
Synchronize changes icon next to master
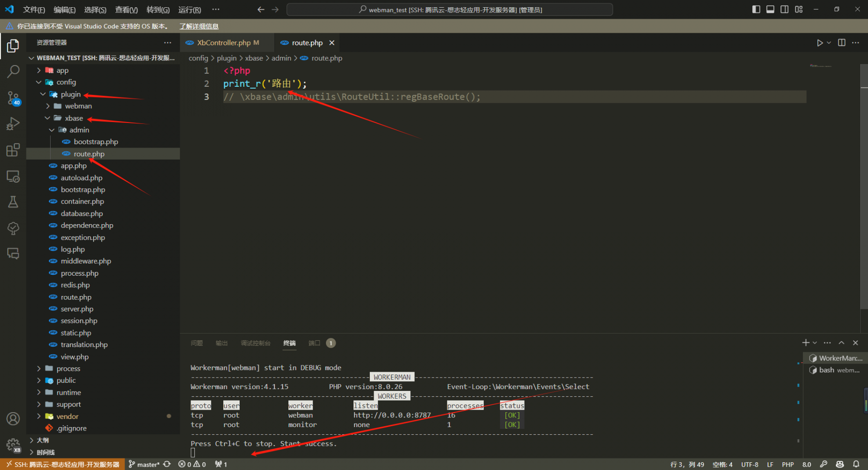pyautogui.click(x=167, y=464)
